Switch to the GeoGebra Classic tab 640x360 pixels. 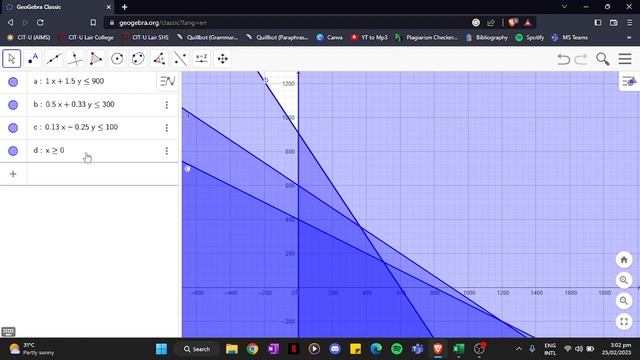pyautogui.click(x=57, y=7)
